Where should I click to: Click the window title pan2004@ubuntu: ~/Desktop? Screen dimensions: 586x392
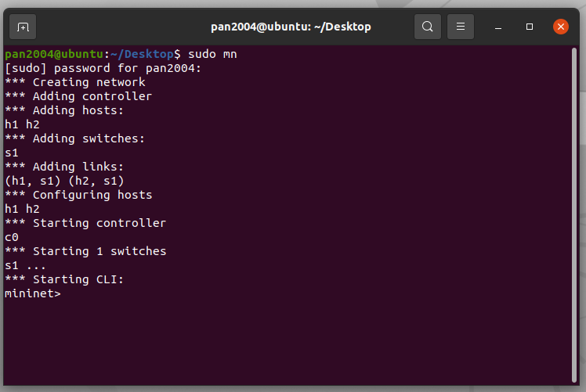pyautogui.click(x=291, y=27)
